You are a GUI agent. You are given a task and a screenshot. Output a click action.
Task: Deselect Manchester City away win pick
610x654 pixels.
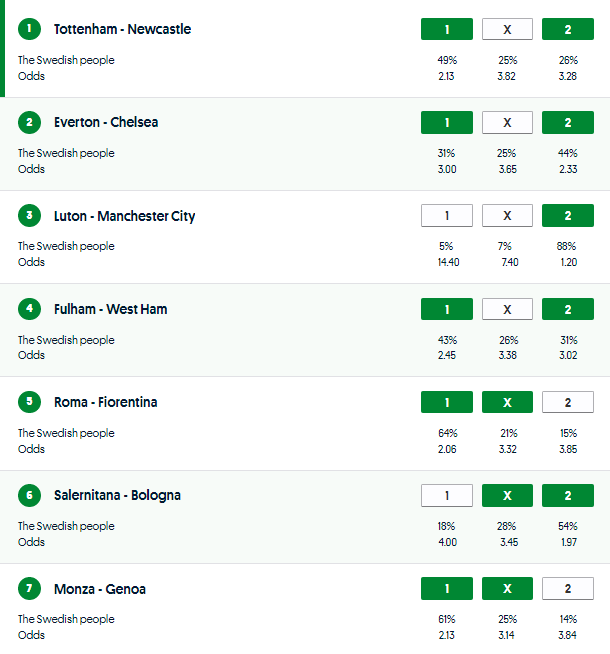click(567, 216)
